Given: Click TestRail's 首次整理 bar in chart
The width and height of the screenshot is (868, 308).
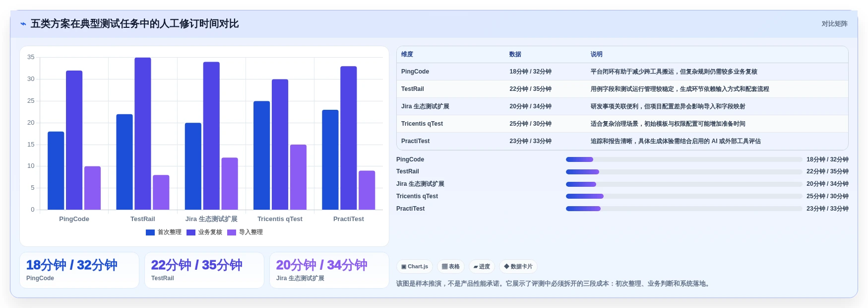Looking at the screenshot, I should coord(124,162).
